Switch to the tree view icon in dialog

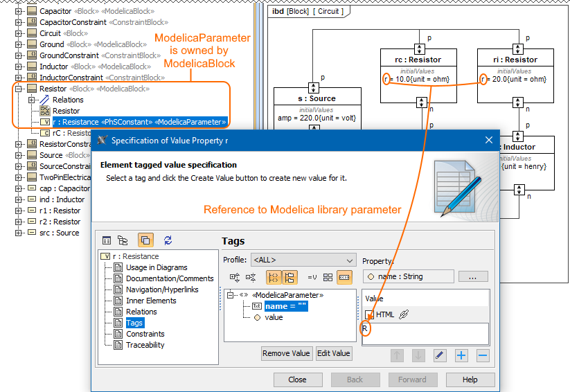click(x=123, y=240)
